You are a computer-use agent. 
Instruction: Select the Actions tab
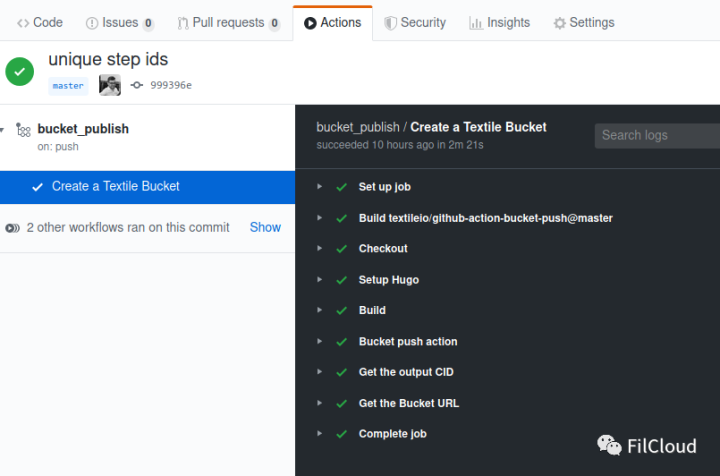333,22
